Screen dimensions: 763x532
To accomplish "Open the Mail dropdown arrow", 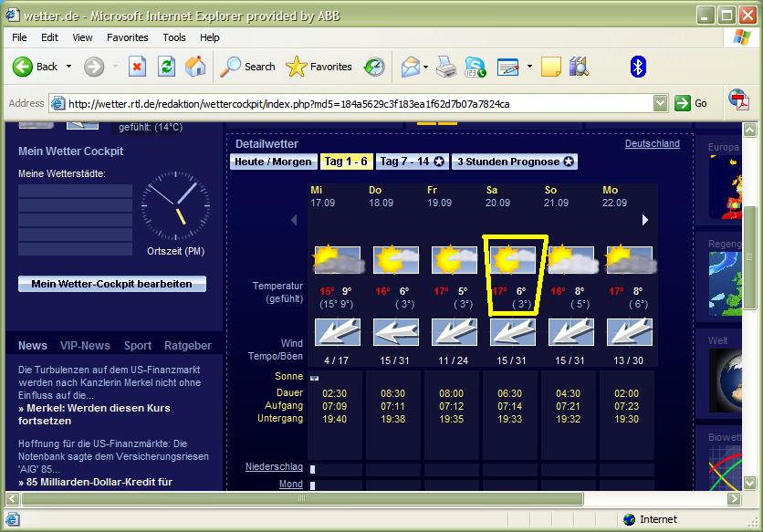I will pos(426,67).
